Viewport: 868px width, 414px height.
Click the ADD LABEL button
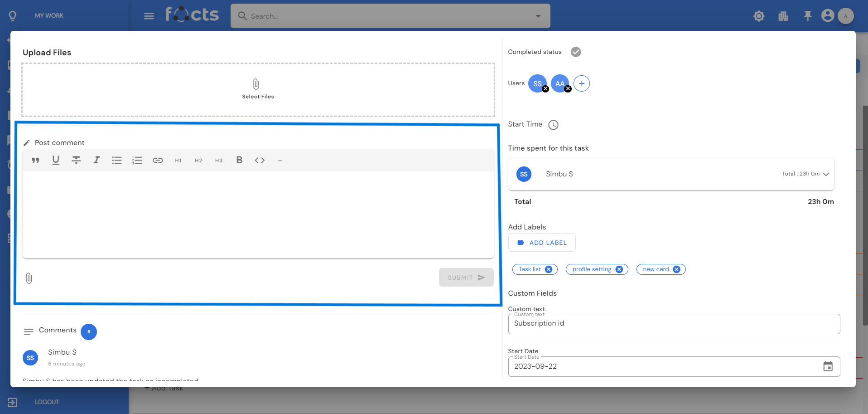click(542, 243)
